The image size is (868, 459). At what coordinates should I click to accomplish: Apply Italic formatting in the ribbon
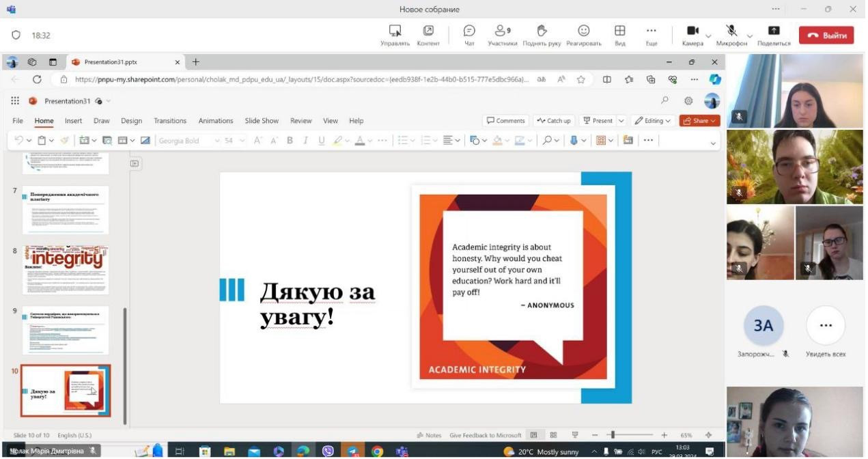pyautogui.click(x=304, y=141)
